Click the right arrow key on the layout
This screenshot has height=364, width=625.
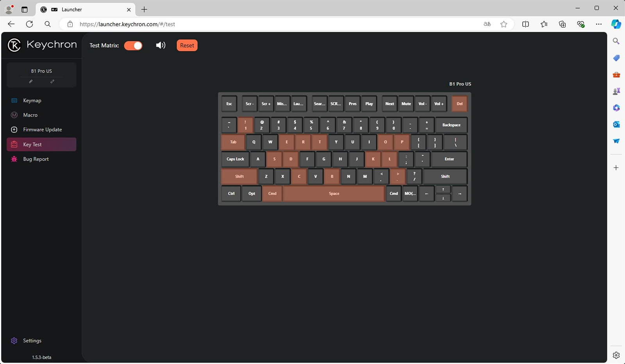click(x=460, y=194)
